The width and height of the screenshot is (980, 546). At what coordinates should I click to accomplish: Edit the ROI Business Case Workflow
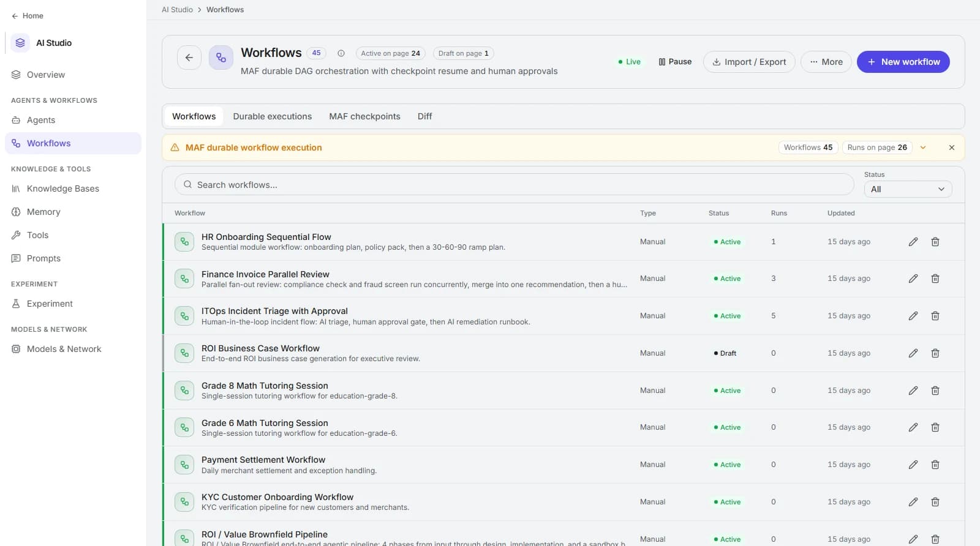(x=913, y=353)
